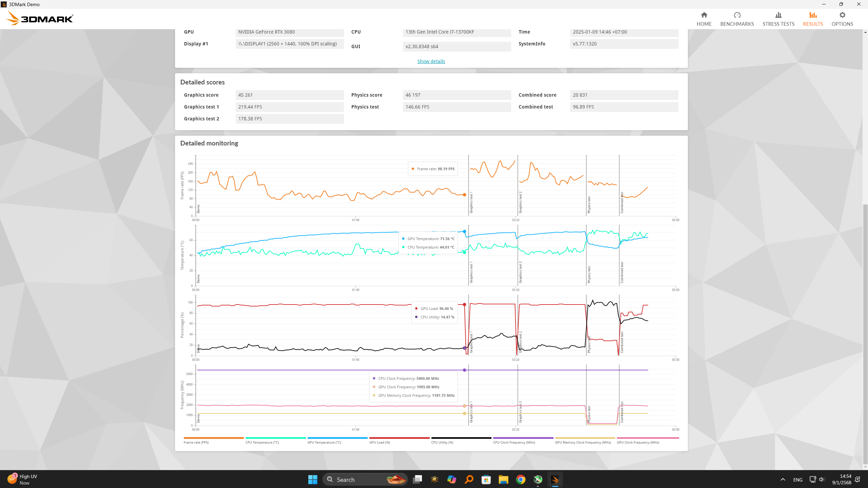Screen dimensions: 868x488
Task: Open the STRESS TESTS tab
Action: [778, 19]
